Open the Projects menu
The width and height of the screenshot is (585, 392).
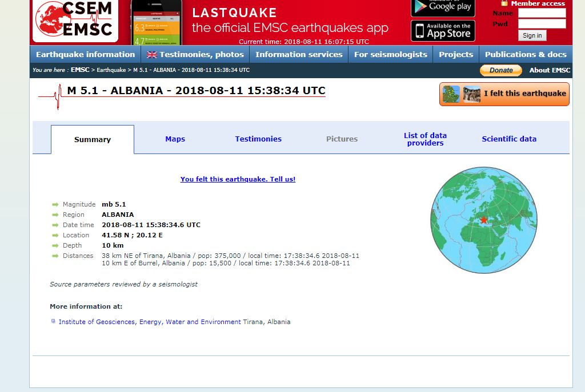pyautogui.click(x=456, y=54)
